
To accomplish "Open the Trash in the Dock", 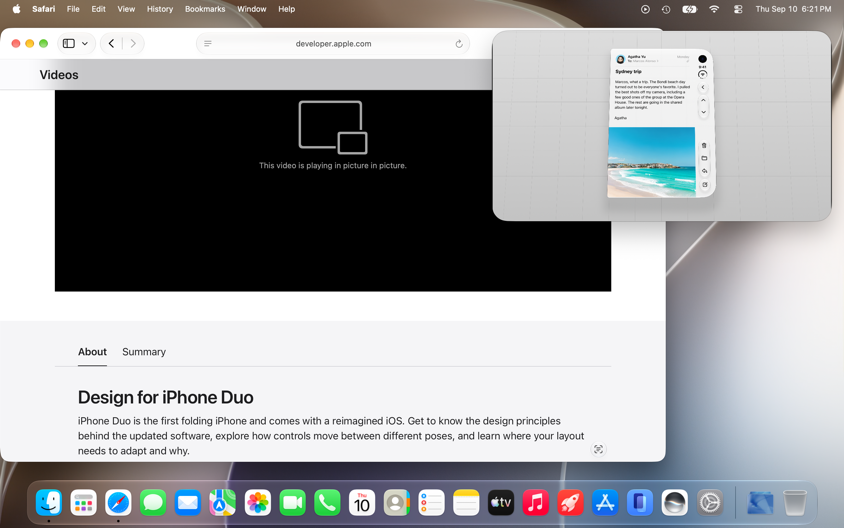I will [x=794, y=503].
